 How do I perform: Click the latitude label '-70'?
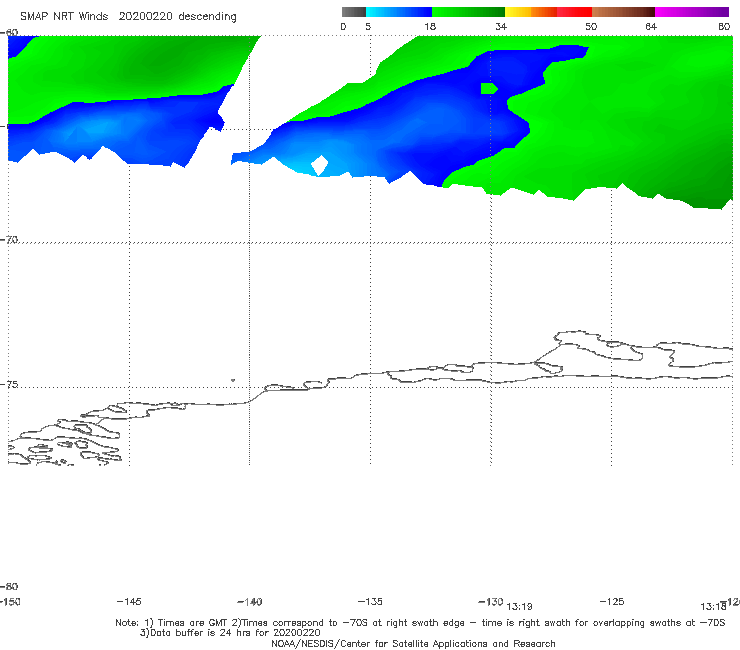pyautogui.click(x=9, y=239)
